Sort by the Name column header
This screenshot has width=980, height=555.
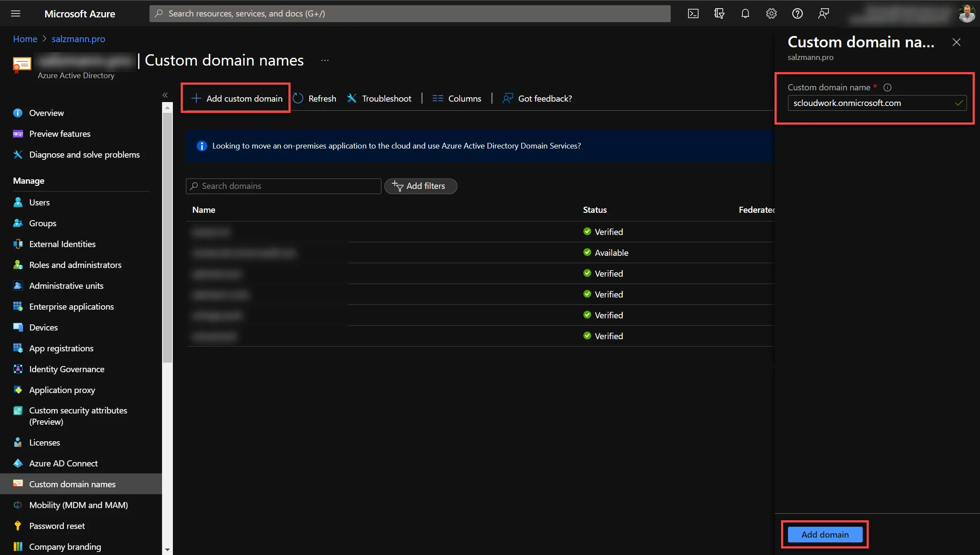tap(204, 210)
